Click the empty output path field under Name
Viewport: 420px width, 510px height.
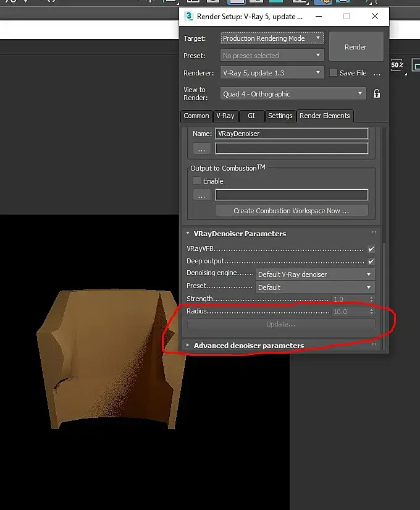[292, 148]
